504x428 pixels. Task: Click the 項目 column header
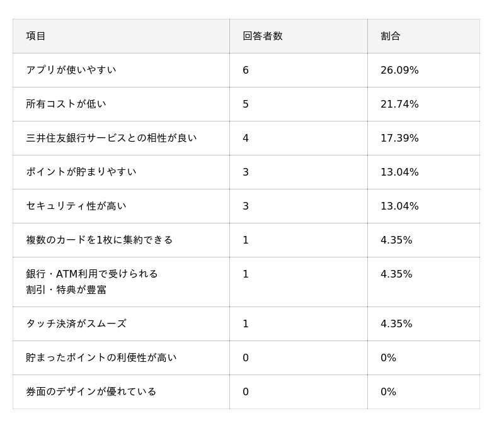36,36
